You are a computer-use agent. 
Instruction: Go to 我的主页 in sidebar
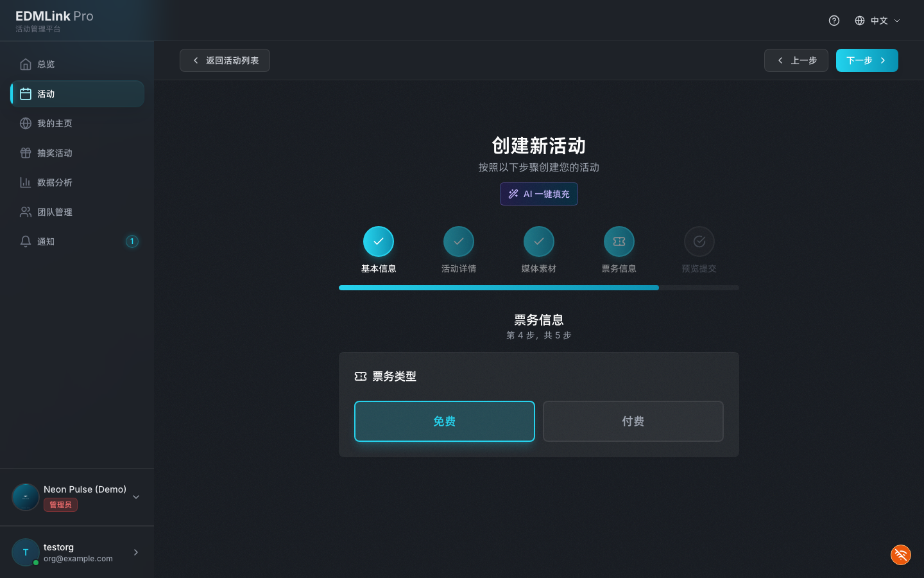click(x=77, y=123)
